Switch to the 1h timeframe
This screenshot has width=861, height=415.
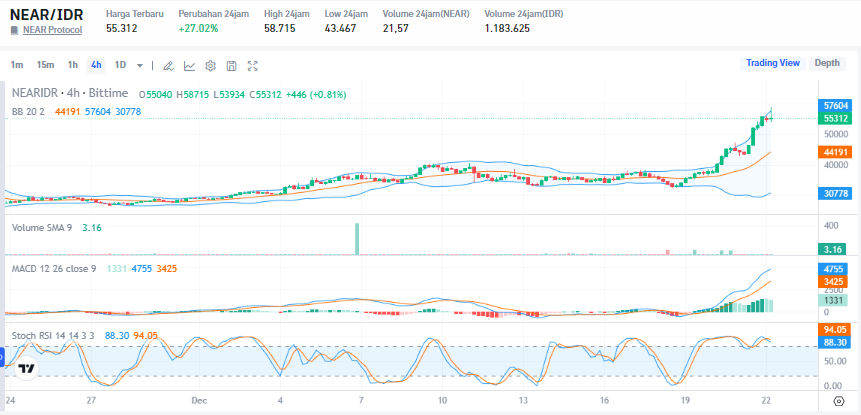[72, 65]
